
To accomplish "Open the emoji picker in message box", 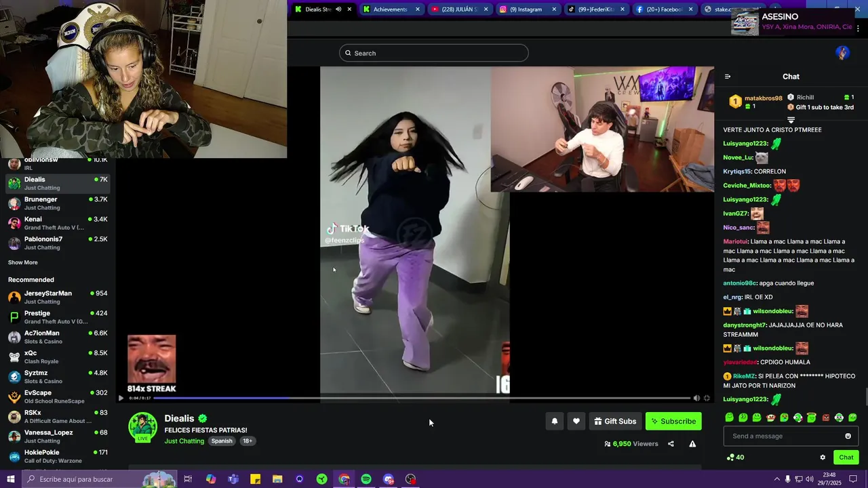I will 848,436.
